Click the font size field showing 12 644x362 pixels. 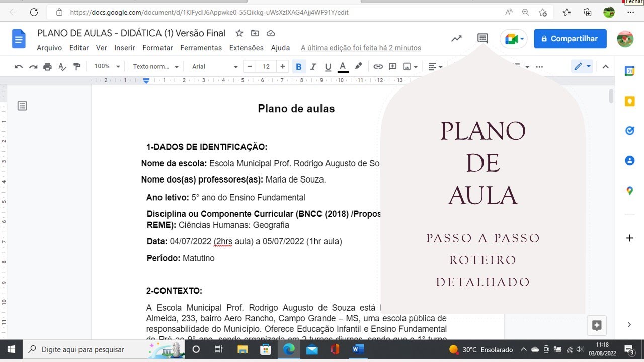266,66
